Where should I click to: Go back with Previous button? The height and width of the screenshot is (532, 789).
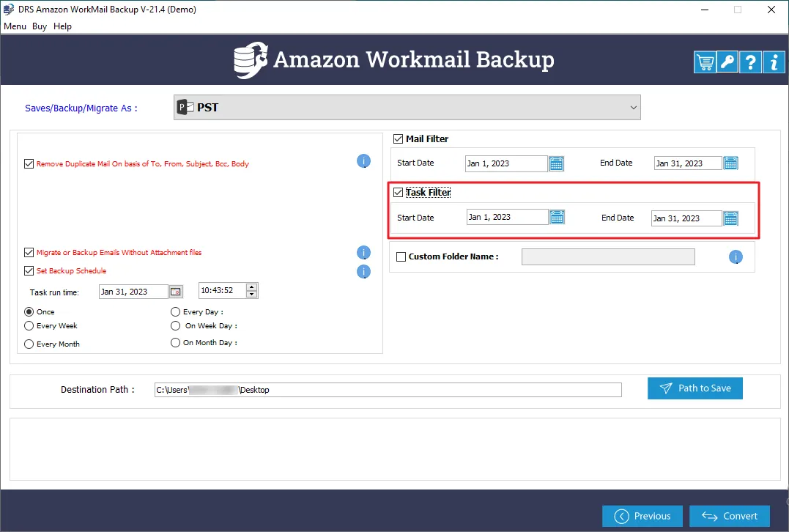(642, 516)
